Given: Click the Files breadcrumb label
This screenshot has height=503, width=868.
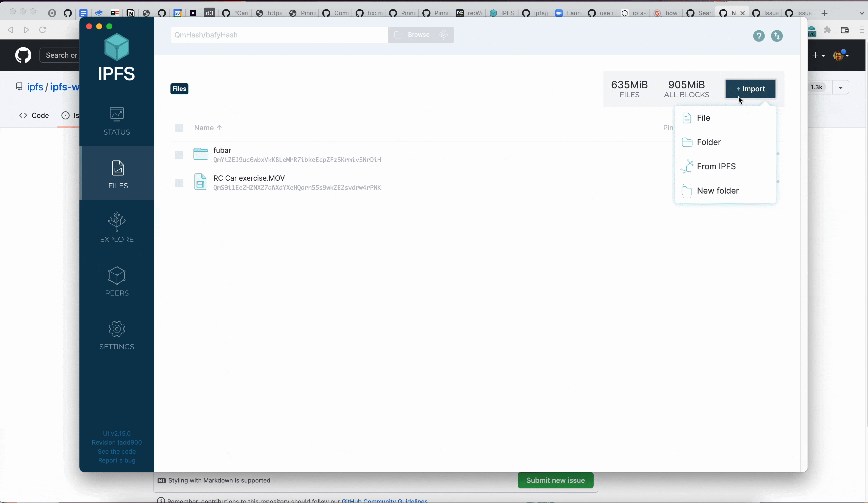Looking at the screenshot, I should 180,89.
